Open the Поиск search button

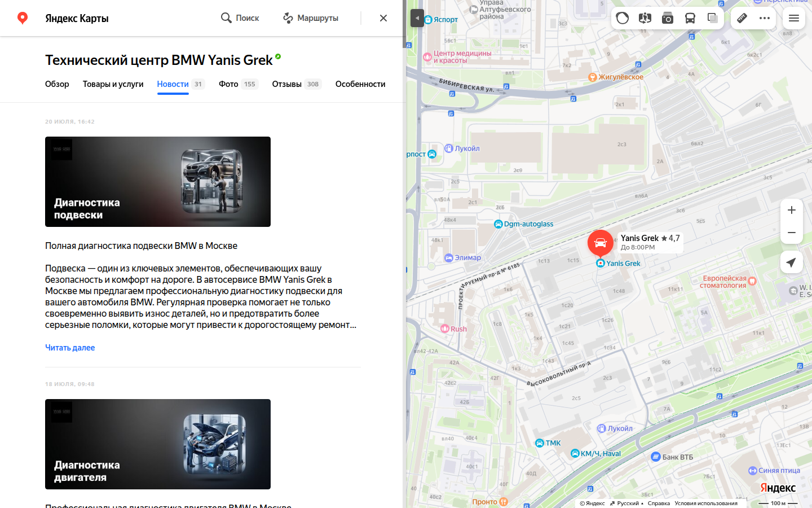(240, 18)
